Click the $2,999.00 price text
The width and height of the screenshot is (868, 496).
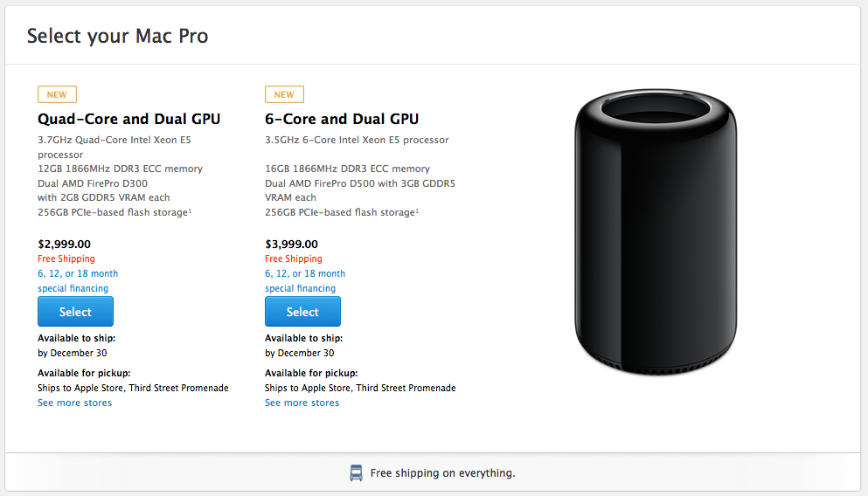pos(64,245)
